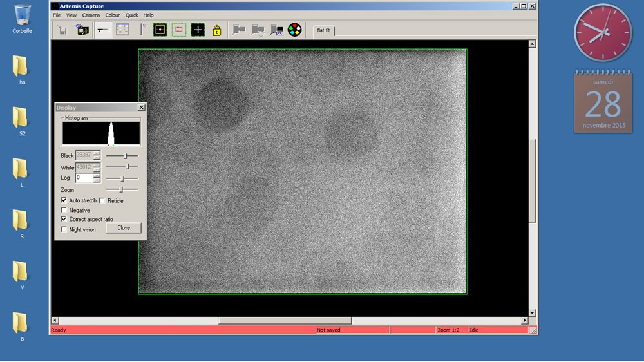Viewport: 644px width, 362px height.
Task: Select the yellow square focus frame icon
Action: (160, 30)
